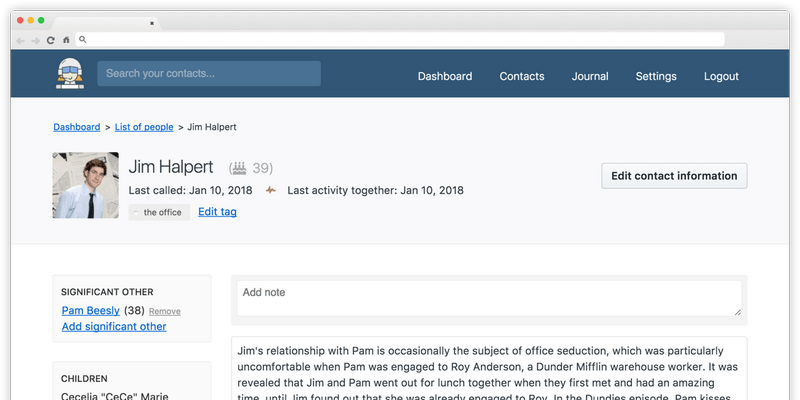Click the Edit contact information button
The image size is (800, 400).
point(674,176)
